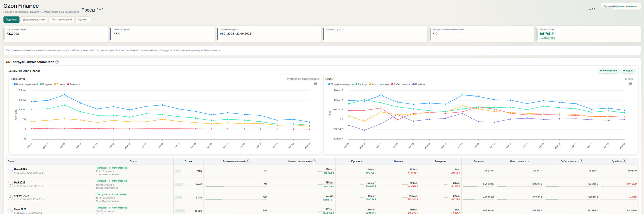The image size is (644, 214).
Task: Toggle Прибыль series in Рубли legend
Action: coord(419,84)
